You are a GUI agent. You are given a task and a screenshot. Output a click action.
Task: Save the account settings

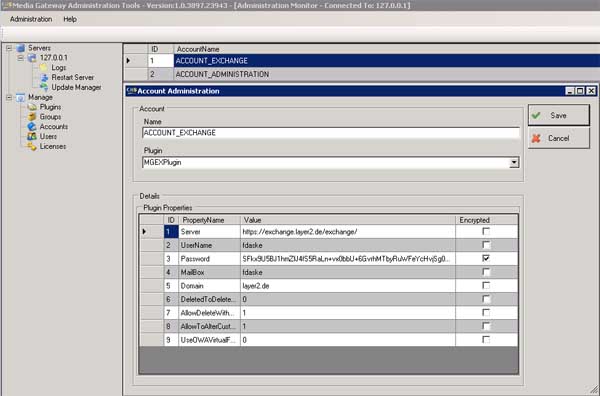(559, 115)
